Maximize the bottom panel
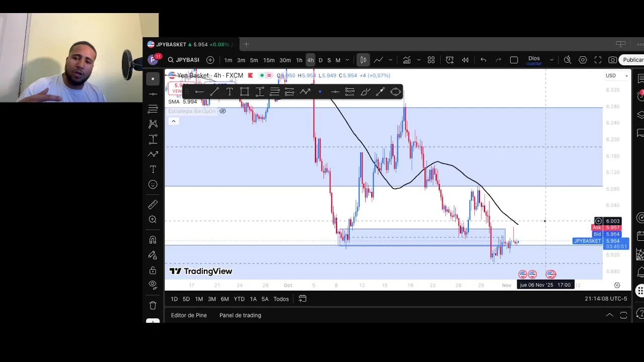This screenshot has width=644, height=362. click(623, 315)
